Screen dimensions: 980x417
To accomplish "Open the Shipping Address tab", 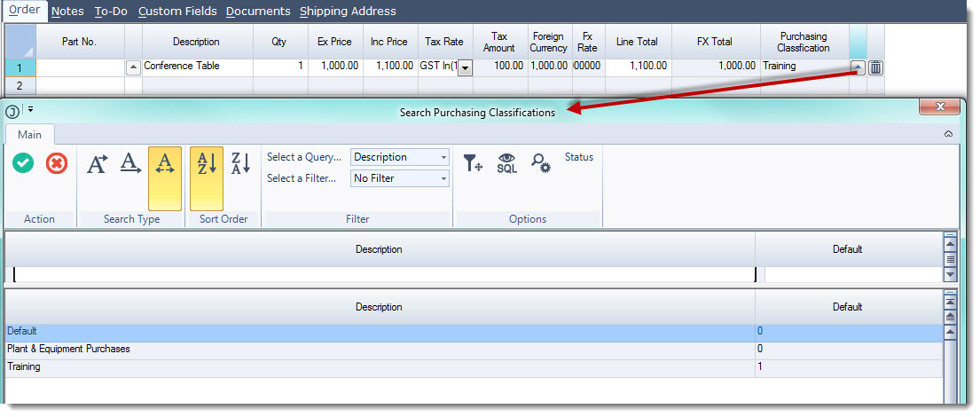I will tap(348, 12).
